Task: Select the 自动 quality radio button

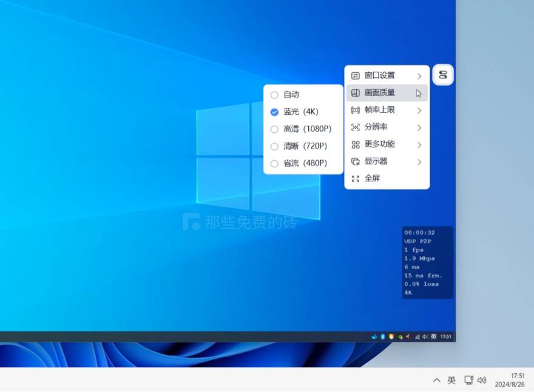Action: point(274,95)
